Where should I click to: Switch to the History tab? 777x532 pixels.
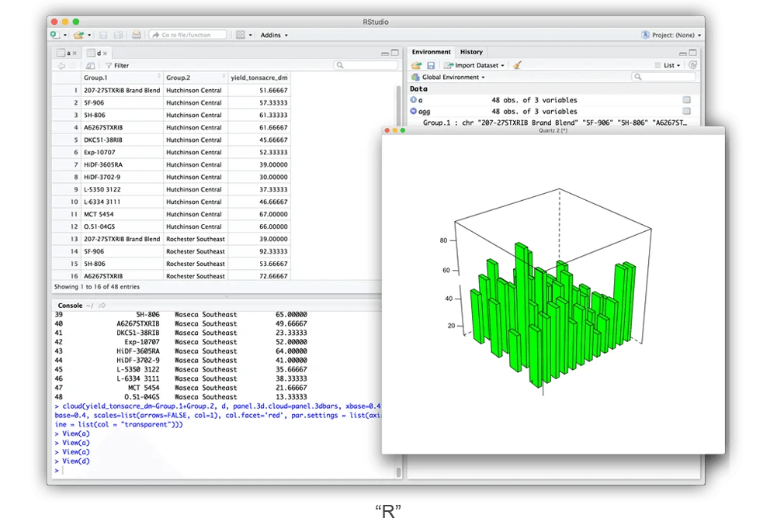pos(471,52)
